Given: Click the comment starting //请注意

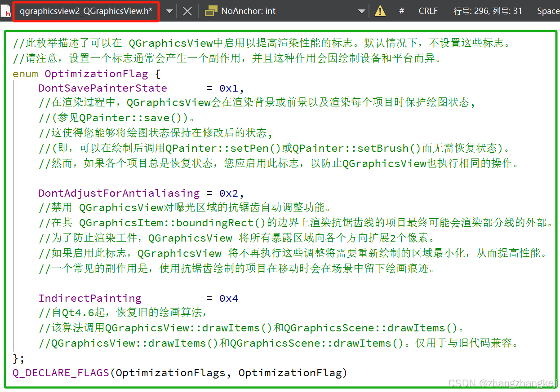Looking at the screenshot, I should [227, 58].
